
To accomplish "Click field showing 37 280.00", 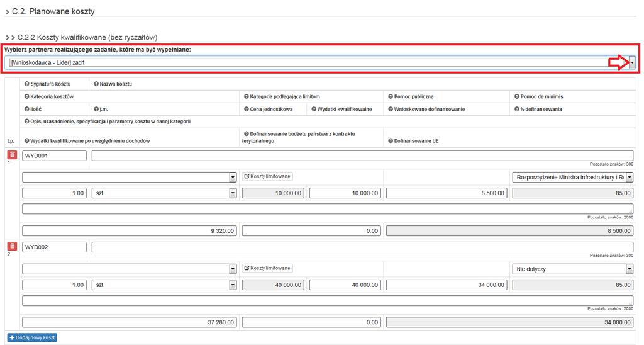I will point(130,322).
